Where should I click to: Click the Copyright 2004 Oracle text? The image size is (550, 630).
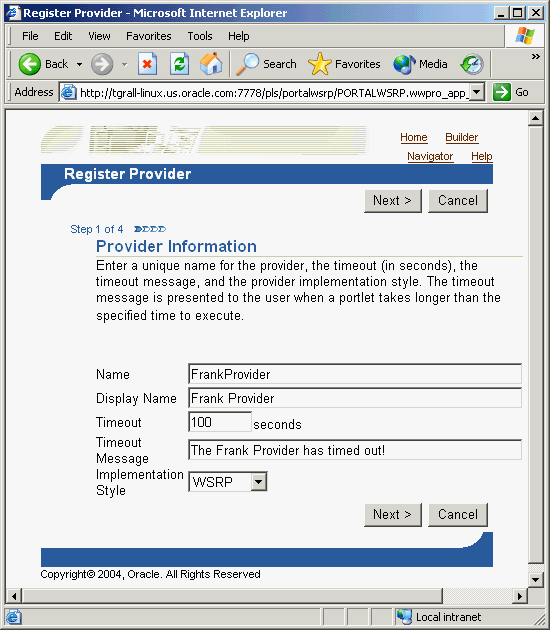coord(150,574)
